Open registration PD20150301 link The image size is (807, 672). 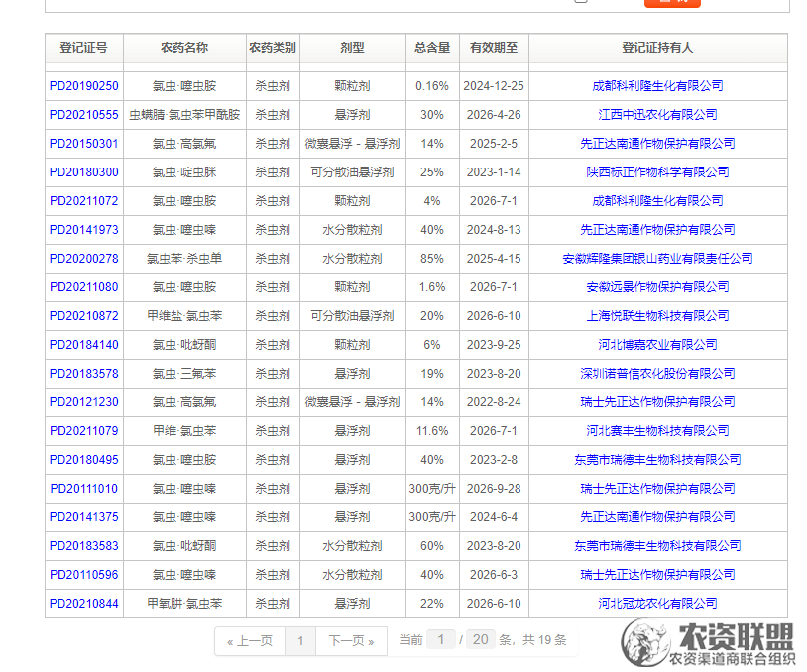tap(84, 144)
